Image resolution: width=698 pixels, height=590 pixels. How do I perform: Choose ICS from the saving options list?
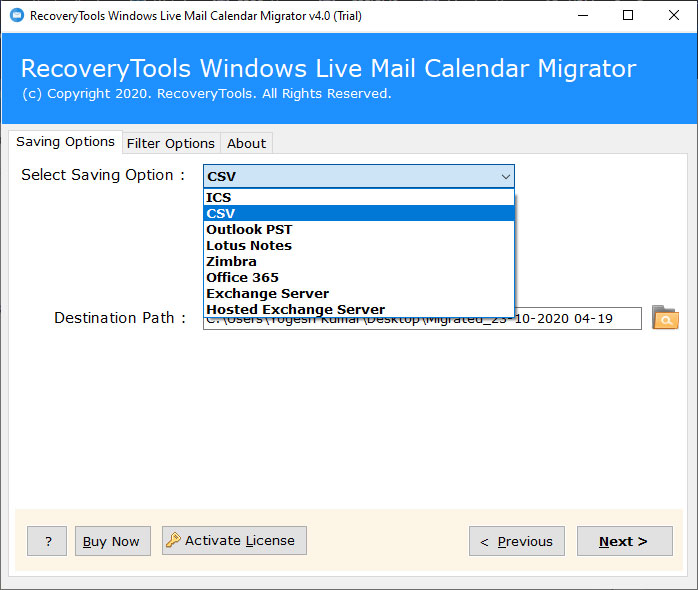click(359, 197)
